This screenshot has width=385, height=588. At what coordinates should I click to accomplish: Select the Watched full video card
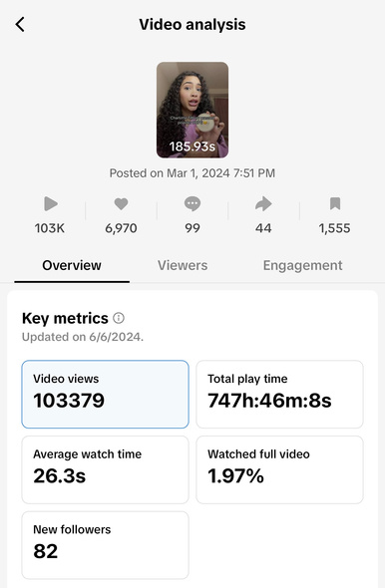coord(279,469)
